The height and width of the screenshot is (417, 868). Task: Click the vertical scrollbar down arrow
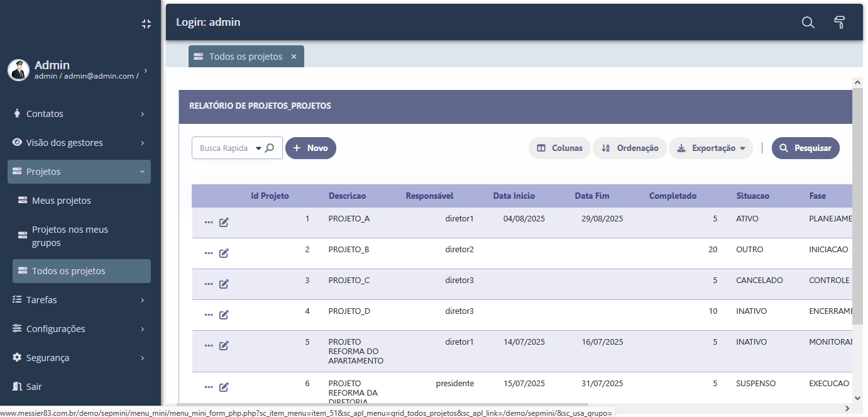pyautogui.click(x=857, y=398)
